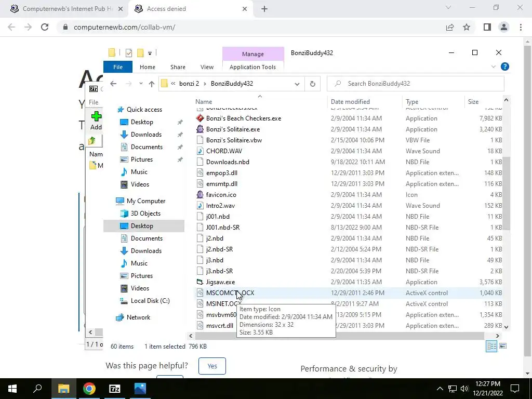The image size is (532, 399).
Task: Reload the Chrome page
Action: [45, 27]
